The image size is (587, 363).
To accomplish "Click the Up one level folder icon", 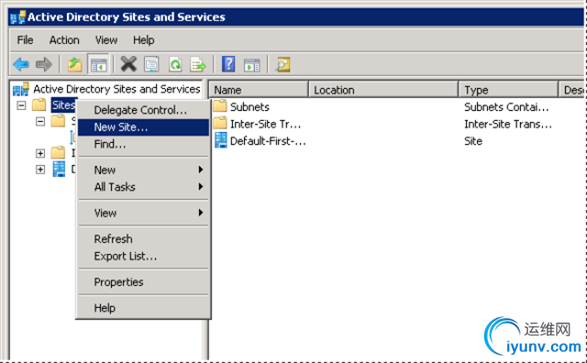I will click(75, 64).
